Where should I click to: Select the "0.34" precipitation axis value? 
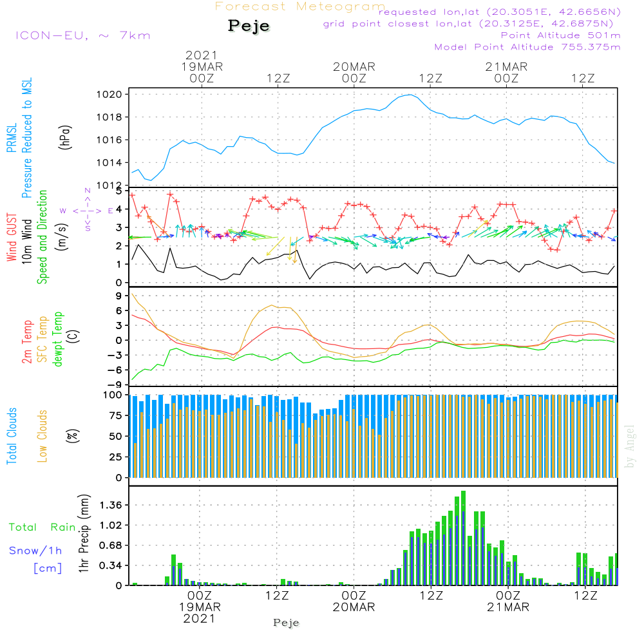[x=111, y=565]
